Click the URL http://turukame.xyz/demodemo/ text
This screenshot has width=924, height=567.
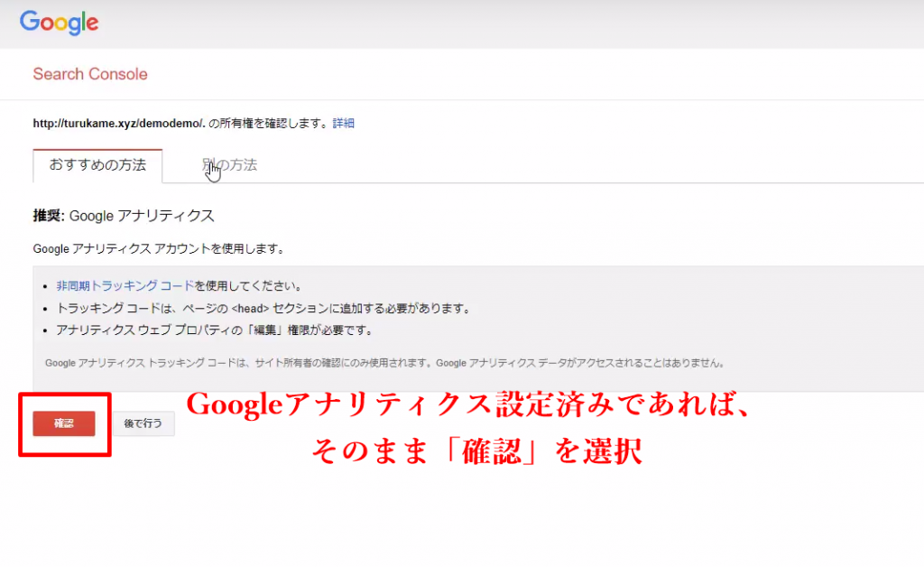(118, 123)
